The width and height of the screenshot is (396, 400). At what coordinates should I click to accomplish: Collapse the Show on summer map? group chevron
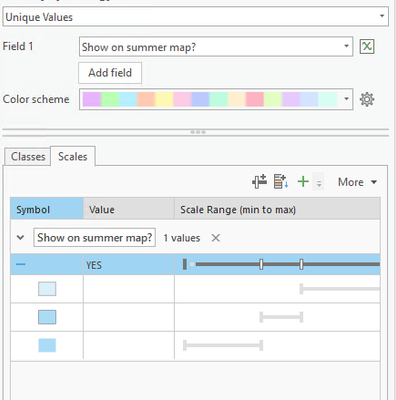(20, 238)
